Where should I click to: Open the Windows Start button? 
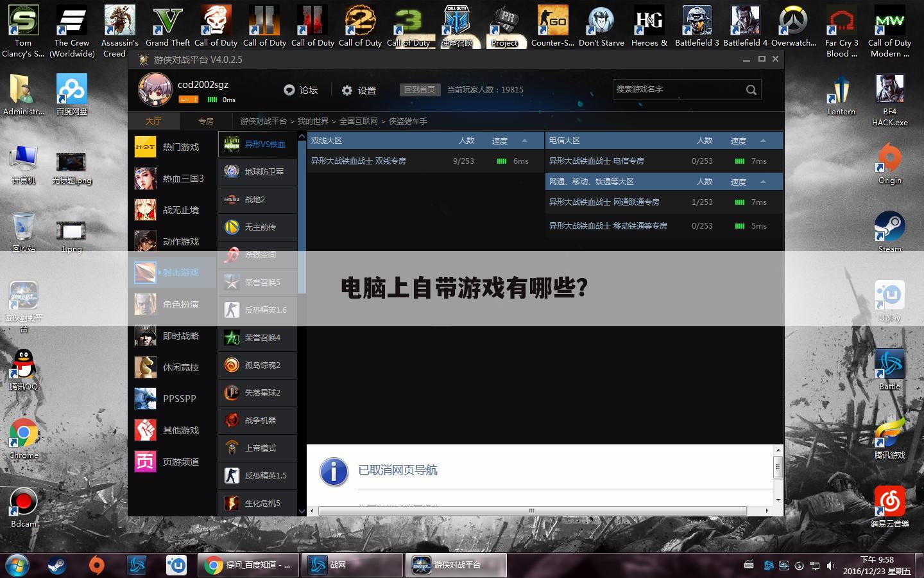(x=17, y=565)
